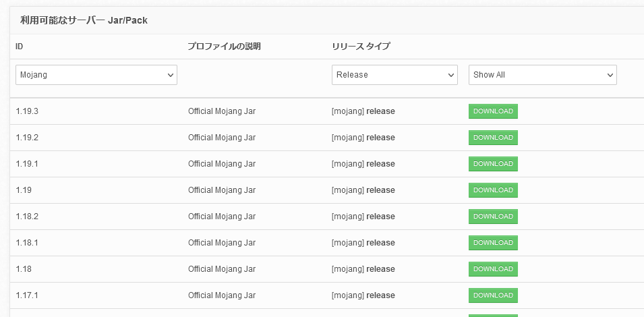The image size is (644, 317).
Task: Select the 1.18.1 version ID cell
Action: (x=27, y=243)
